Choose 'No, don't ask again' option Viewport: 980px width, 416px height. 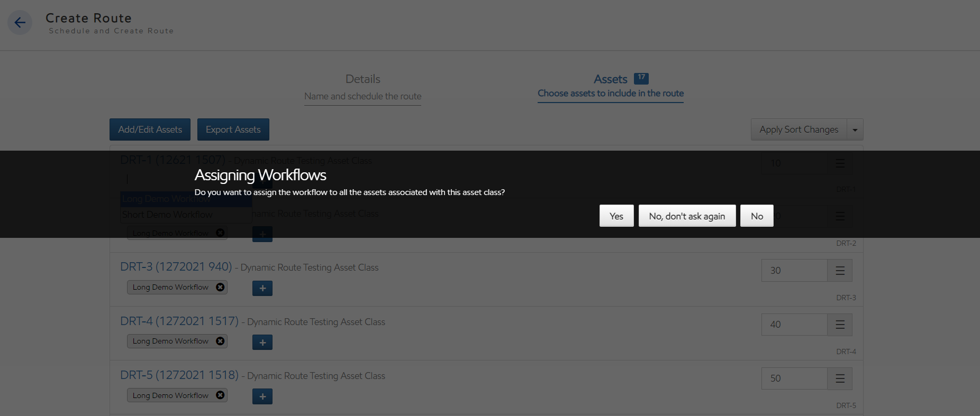pyautogui.click(x=687, y=216)
